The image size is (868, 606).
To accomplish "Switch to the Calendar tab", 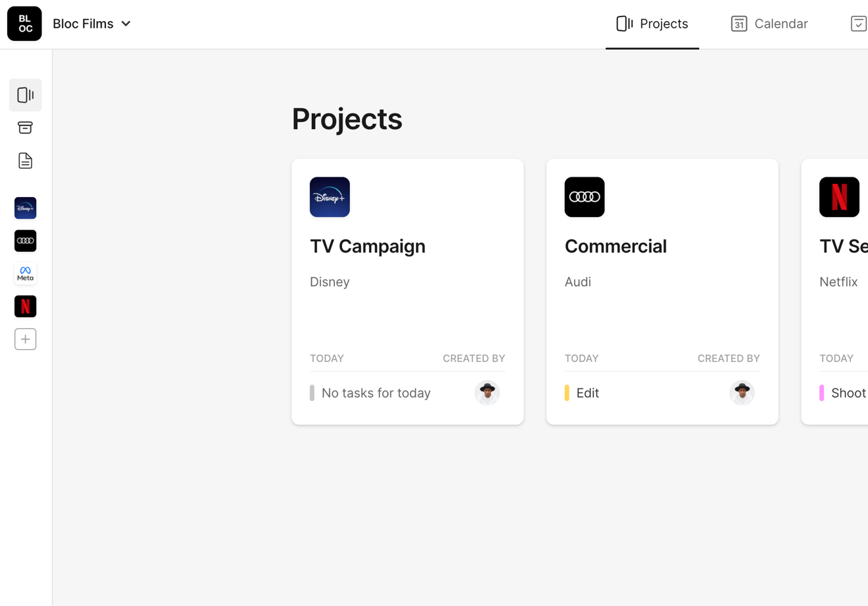I will [x=769, y=24].
